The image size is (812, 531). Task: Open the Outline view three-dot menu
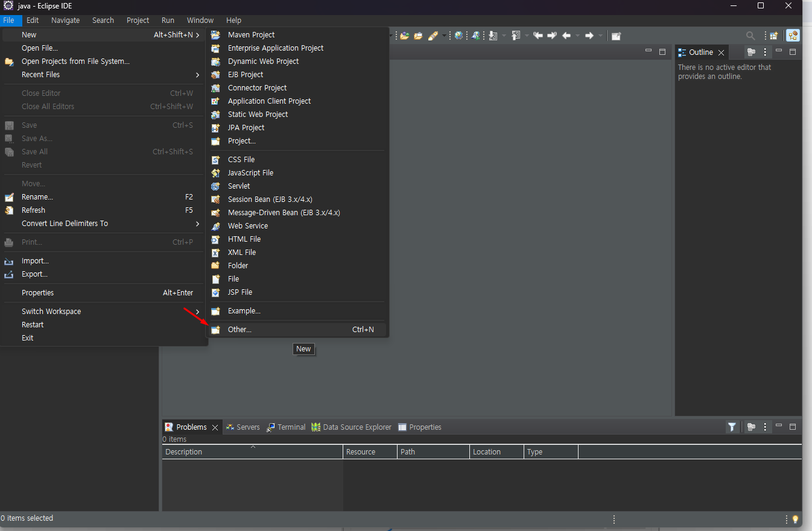tap(765, 52)
